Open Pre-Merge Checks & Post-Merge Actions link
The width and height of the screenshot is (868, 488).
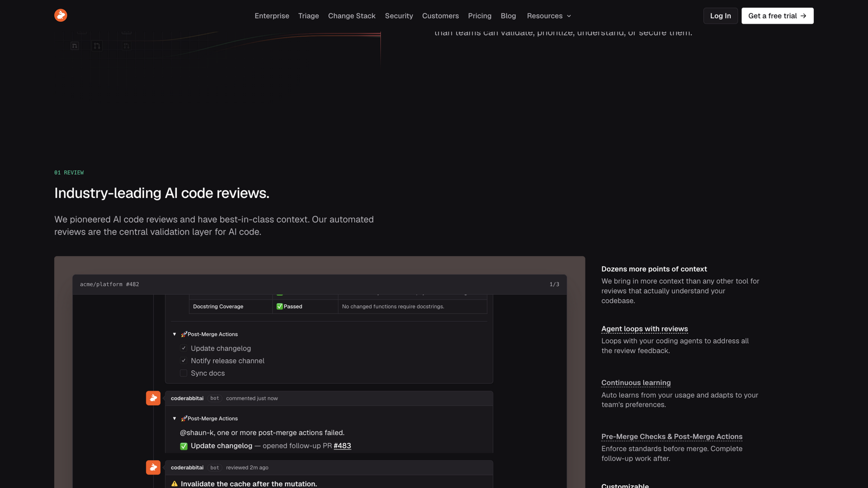672,436
